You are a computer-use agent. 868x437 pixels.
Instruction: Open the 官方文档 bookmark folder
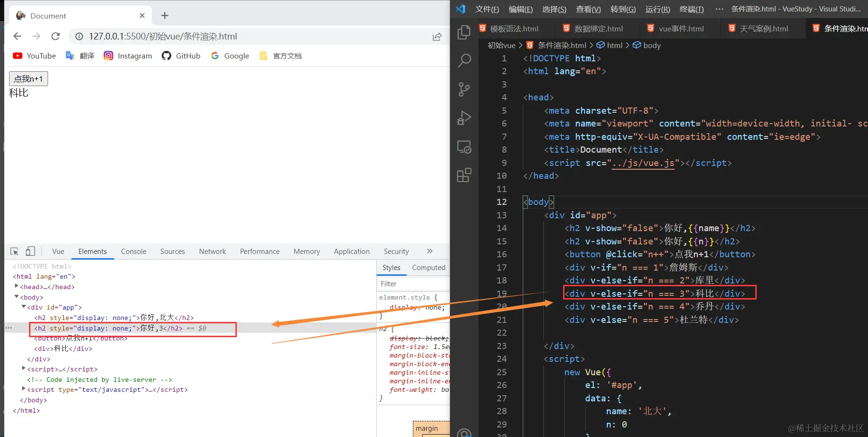(x=281, y=56)
